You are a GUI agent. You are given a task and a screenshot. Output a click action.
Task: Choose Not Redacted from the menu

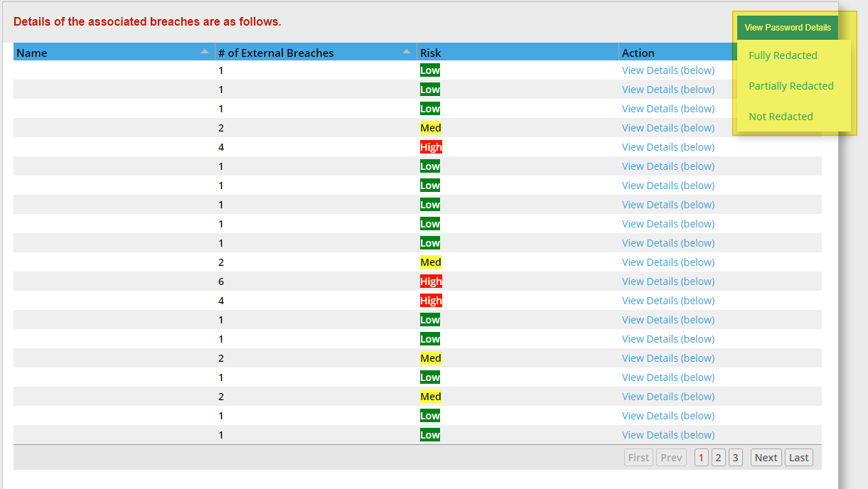pos(781,117)
